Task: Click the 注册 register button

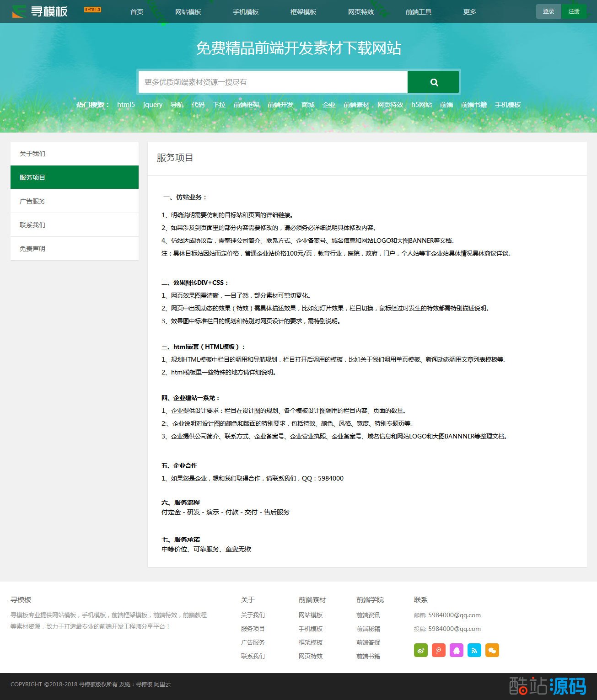Action: click(x=574, y=11)
